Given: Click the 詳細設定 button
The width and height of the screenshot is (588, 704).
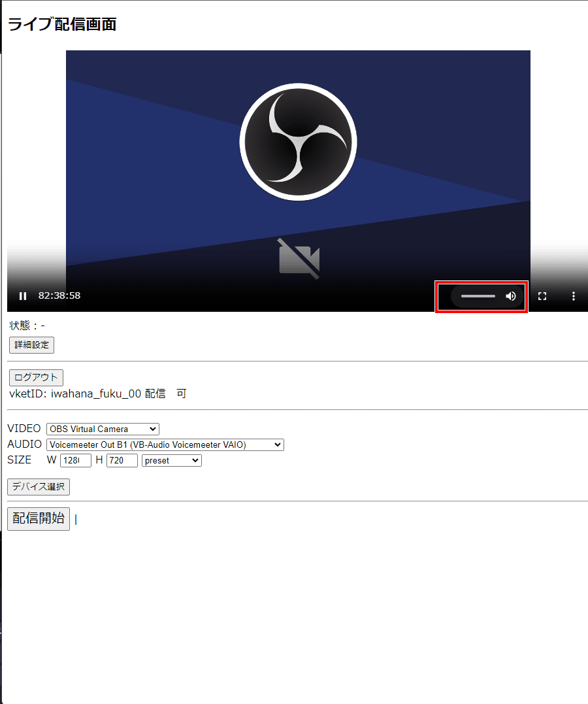Looking at the screenshot, I should pyautogui.click(x=31, y=345).
